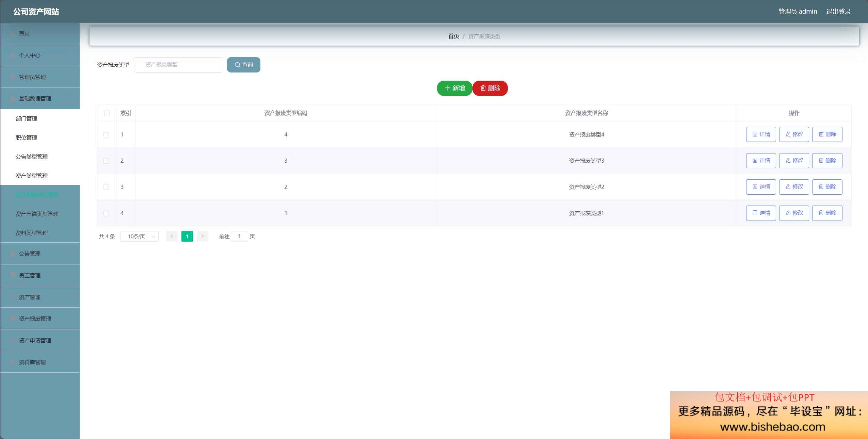Screen dimensions: 868x439
Task: Open the 10条/页 page size dropdown
Action: pyautogui.click(x=140, y=236)
